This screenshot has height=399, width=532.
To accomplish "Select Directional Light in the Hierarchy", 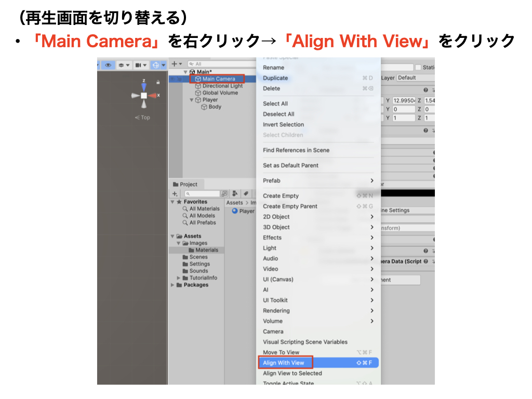I will pyautogui.click(x=222, y=86).
